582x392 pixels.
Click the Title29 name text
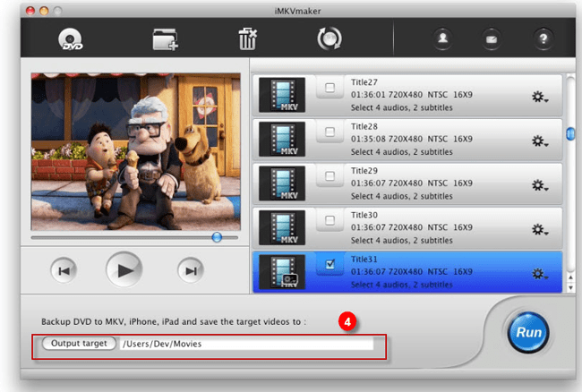(364, 171)
